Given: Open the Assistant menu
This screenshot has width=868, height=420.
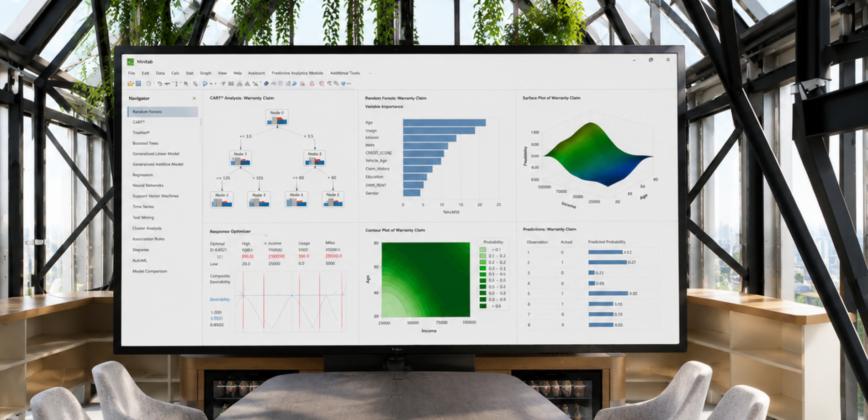Looking at the screenshot, I should (256, 73).
